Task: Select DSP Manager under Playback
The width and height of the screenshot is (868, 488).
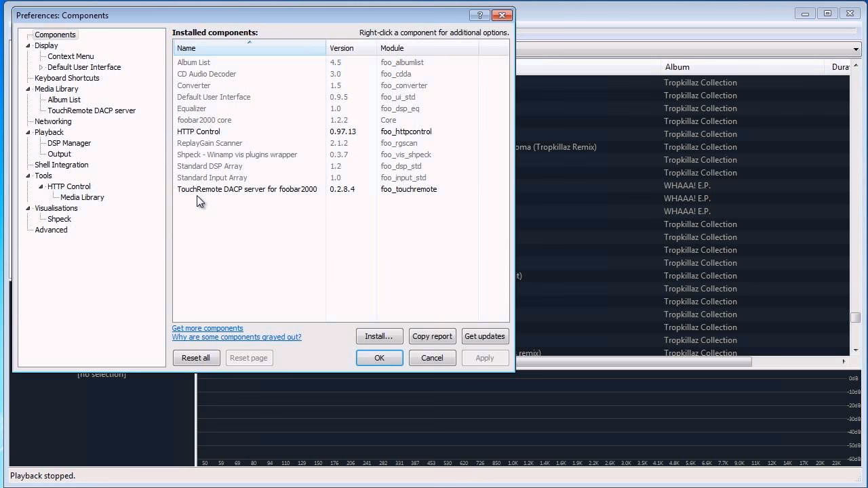Action: point(67,143)
